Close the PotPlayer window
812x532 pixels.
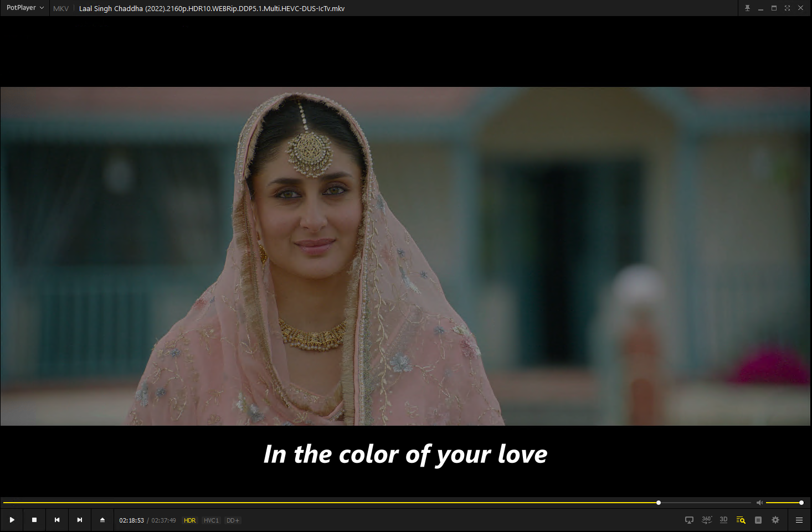point(800,8)
